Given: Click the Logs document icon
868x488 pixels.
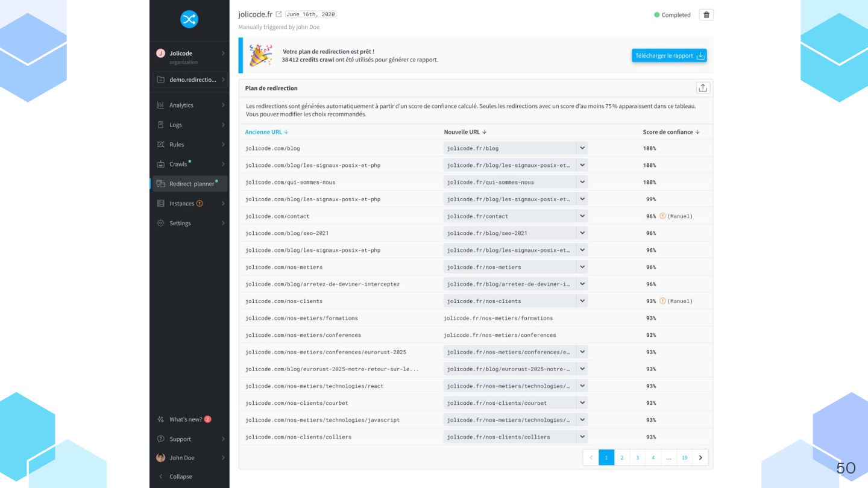Looking at the screenshot, I should 160,125.
